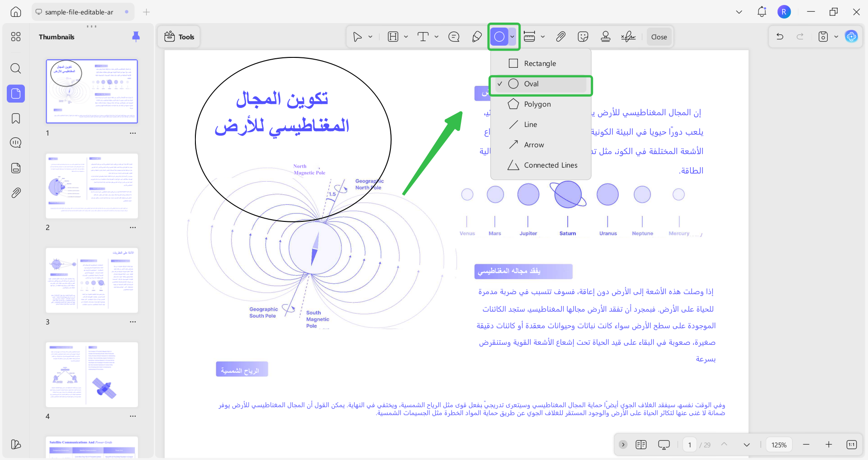Open the user profile avatar R
868x460 pixels.
tap(784, 12)
